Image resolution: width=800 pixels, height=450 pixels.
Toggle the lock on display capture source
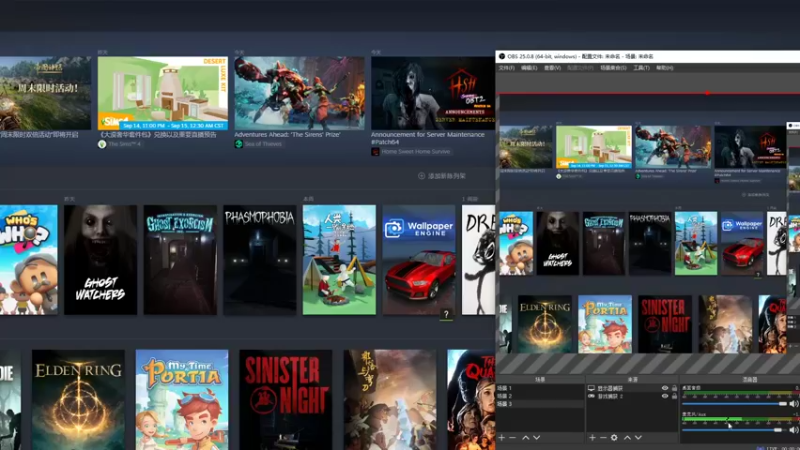point(674,388)
